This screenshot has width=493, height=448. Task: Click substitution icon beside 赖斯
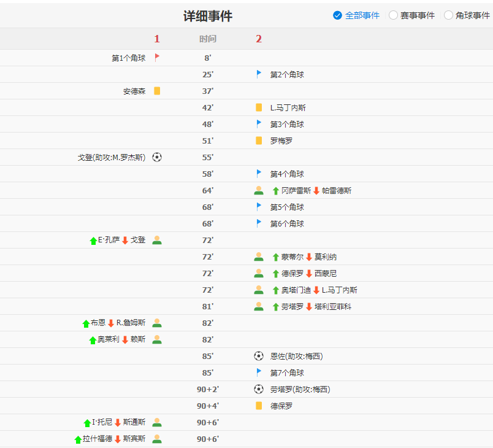(x=157, y=339)
